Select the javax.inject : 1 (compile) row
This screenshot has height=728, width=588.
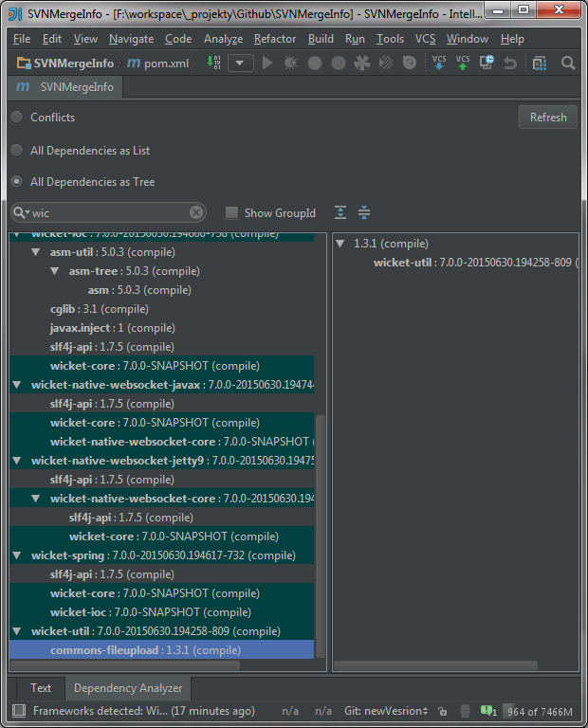[x=113, y=328]
